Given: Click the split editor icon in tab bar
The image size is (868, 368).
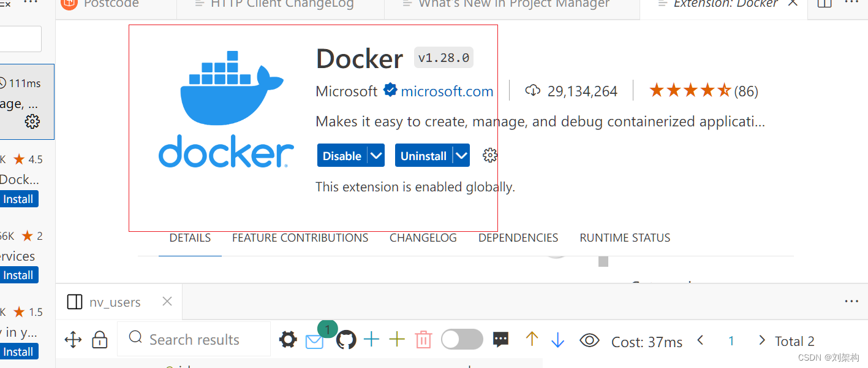Looking at the screenshot, I should click(825, 4).
